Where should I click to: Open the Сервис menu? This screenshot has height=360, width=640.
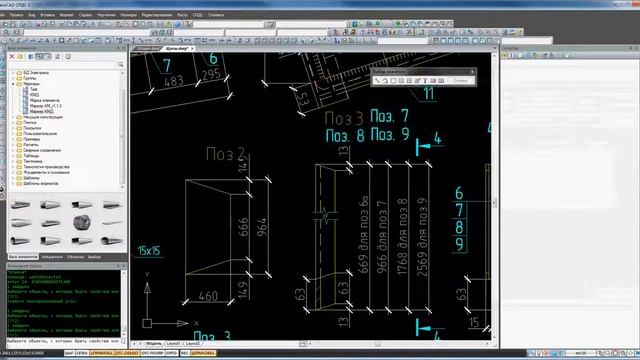tap(85, 15)
